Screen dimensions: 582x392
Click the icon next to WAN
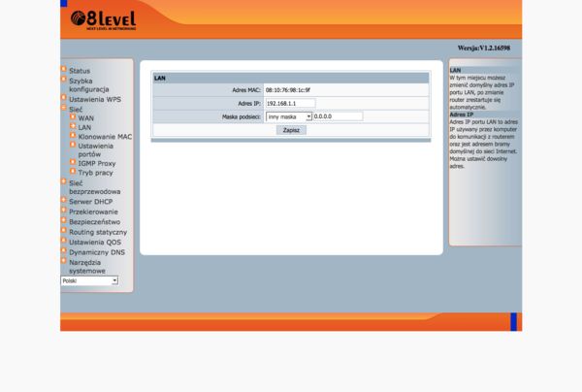point(73,117)
